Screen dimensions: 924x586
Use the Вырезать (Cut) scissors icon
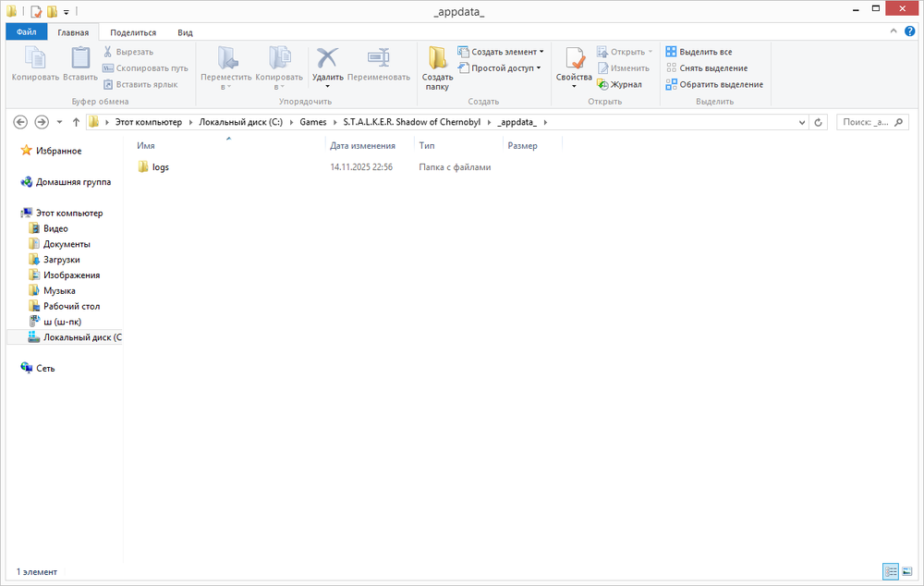tap(107, 51)
